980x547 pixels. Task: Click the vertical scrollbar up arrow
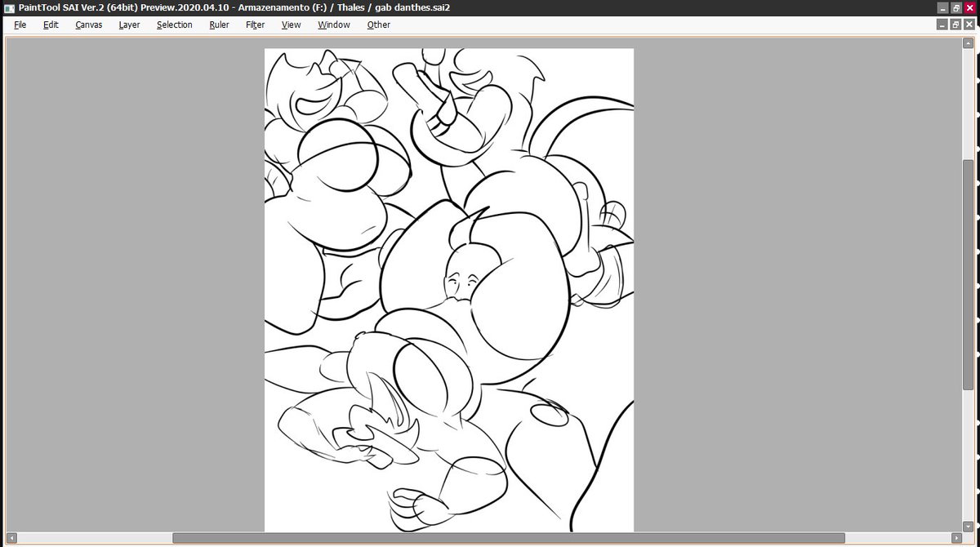969,43
